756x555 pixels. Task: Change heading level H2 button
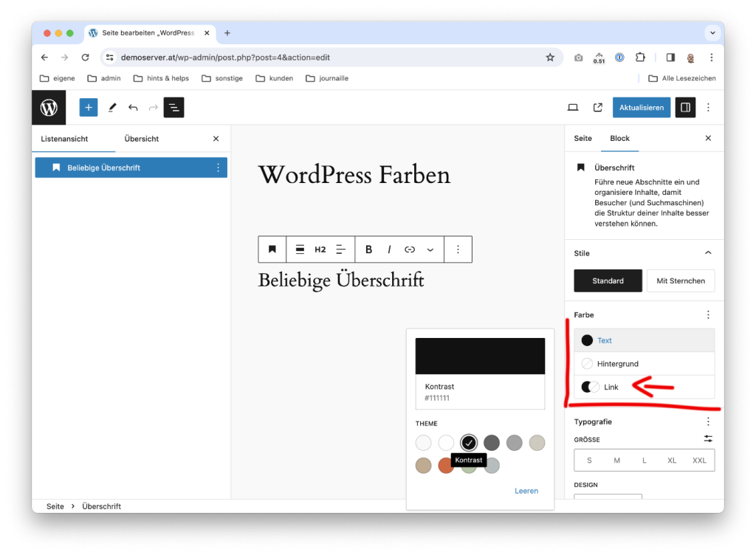(320, 249)
